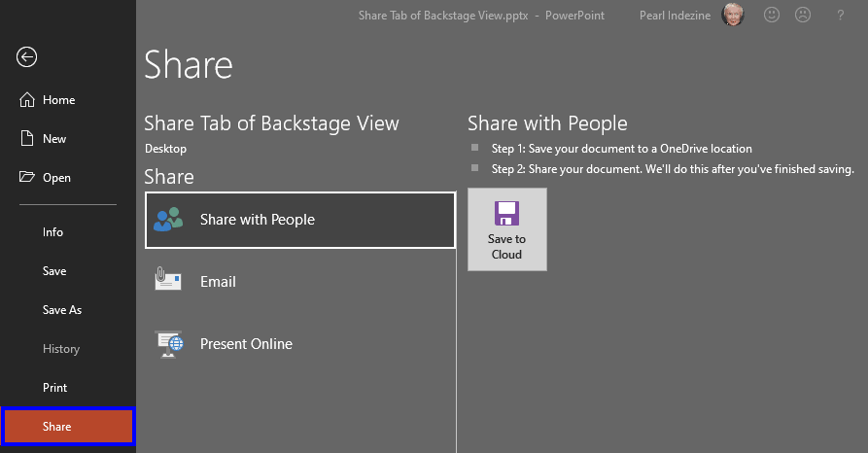Click 'Step 2: Share your document' text
Image resolution: width=868 pixels, height=453 pixels.
(673, 169)
